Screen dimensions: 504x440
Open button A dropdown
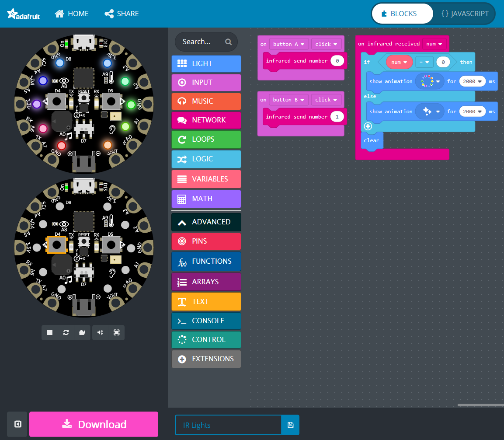(289, 44)
